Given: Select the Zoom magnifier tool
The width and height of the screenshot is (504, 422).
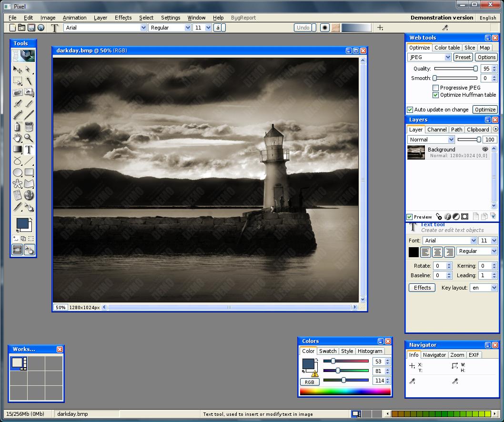Looking at the screenshot, I should pyautogui.click(x=29, y=138).
